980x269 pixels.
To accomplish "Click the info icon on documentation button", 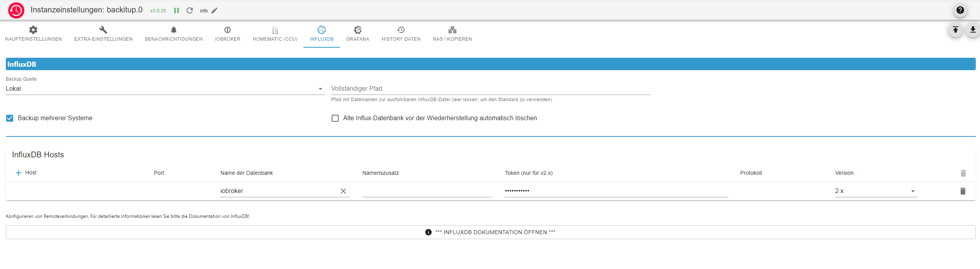I will click(428, 232).
